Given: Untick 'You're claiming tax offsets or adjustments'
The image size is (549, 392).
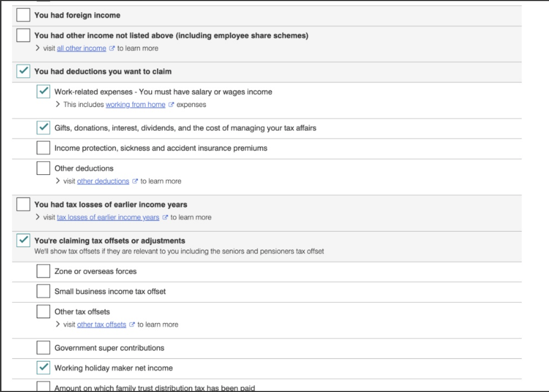Looking at the screenshot, I should click(23, 240).
